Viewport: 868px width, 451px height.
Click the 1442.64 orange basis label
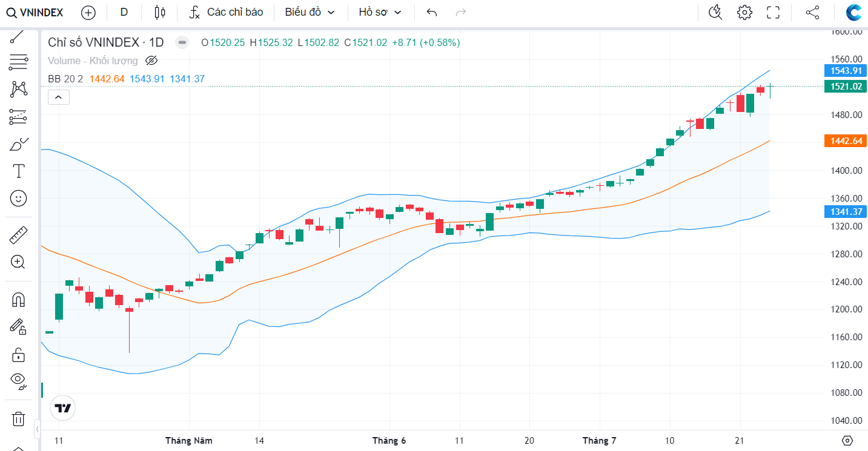coord(845,140)
